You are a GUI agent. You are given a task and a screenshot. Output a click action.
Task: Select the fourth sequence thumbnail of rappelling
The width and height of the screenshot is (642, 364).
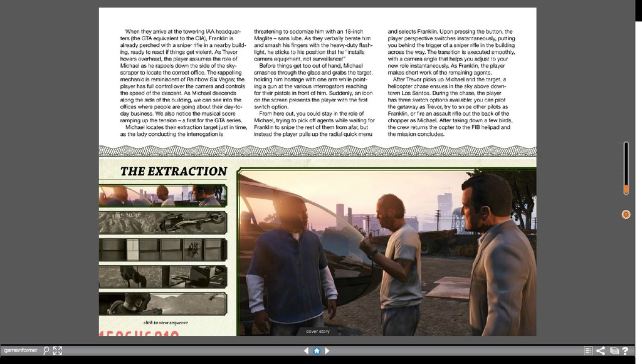pos(162,276)
